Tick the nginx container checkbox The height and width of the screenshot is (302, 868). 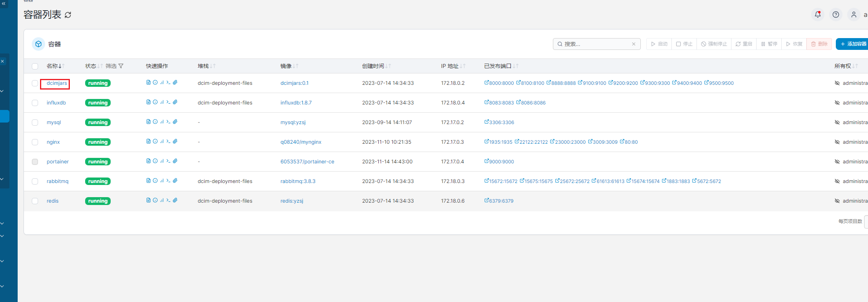(35, 142)
